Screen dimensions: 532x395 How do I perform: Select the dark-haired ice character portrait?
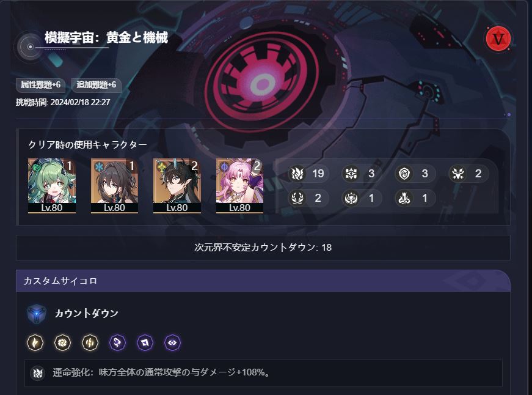click(114, 185)
